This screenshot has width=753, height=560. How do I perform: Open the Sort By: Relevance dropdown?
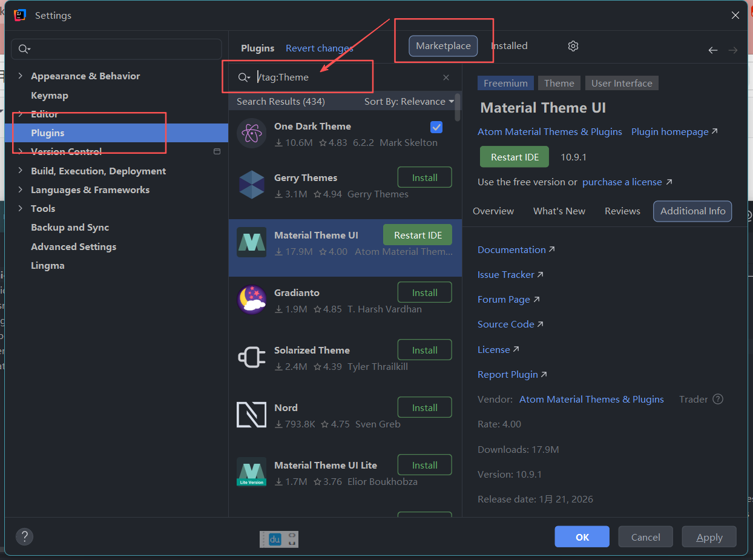pyautogui.click(x=409, y=102)
